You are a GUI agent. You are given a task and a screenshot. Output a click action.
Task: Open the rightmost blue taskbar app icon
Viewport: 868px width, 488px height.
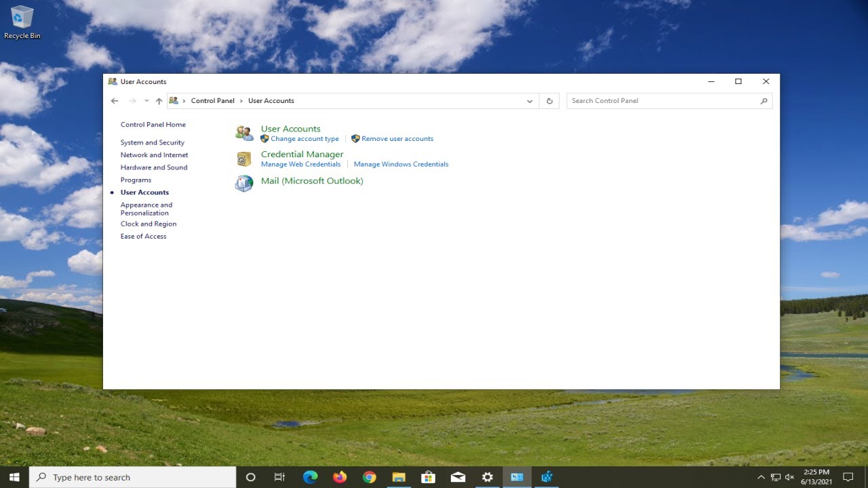pyautogui.click(x=547, y=477)
